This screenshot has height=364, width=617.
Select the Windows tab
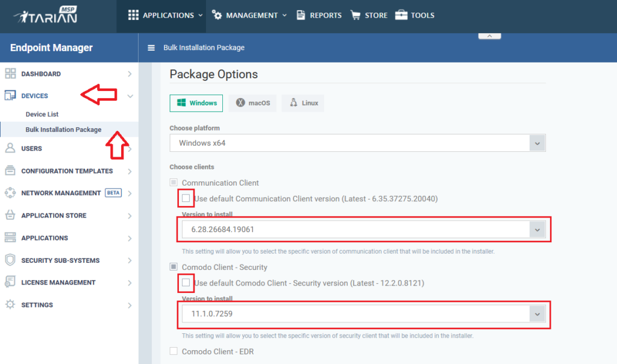[196, 103]
